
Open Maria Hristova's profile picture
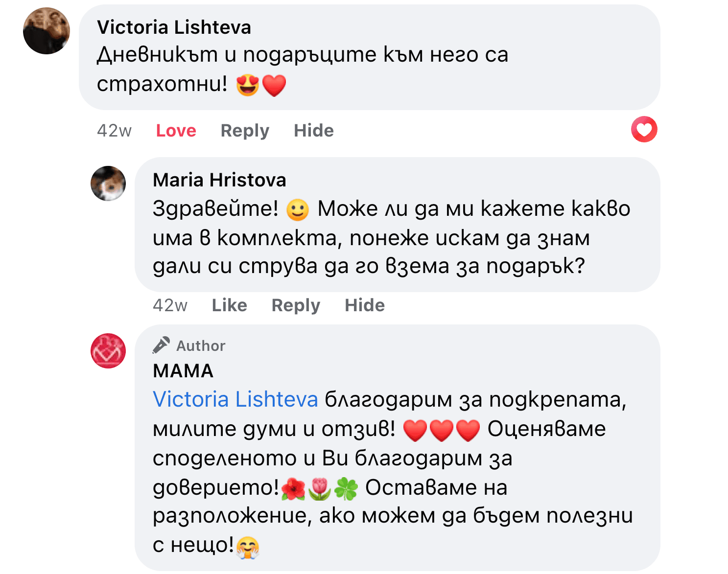pyautogui.click(x=108, y=184)
